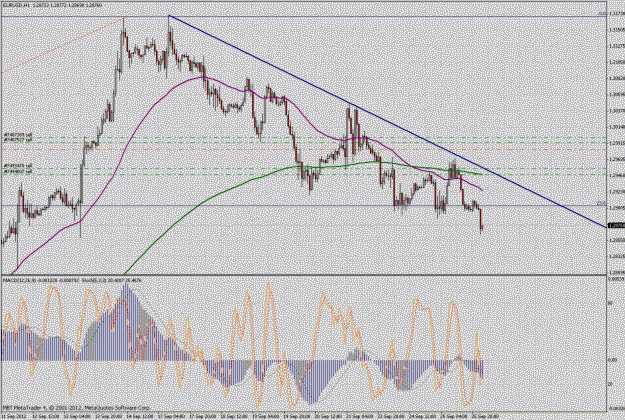Click the 21 Sep 04:00 time label
The width and height of the screenshot is (625, 420).
coord(359,416)
